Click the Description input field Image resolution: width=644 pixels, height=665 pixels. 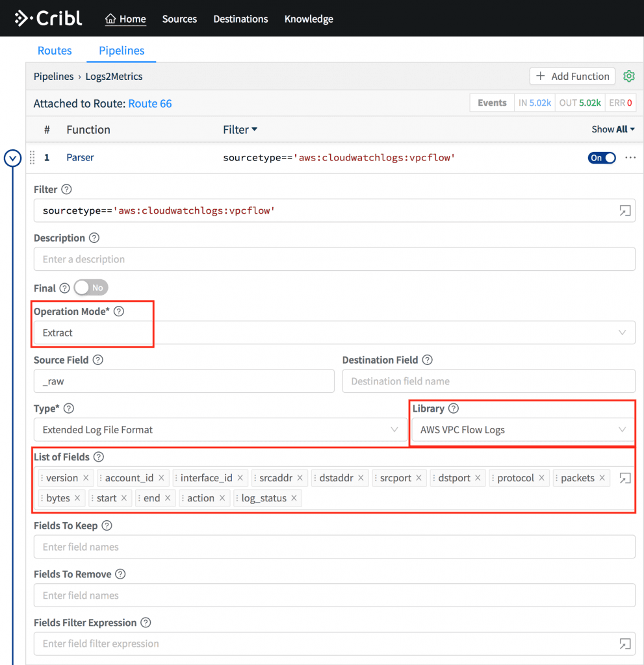pos(335,259)
